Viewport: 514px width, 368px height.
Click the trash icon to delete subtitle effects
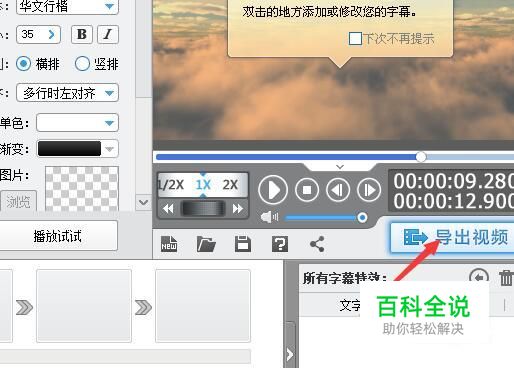[x=506, y=278]
